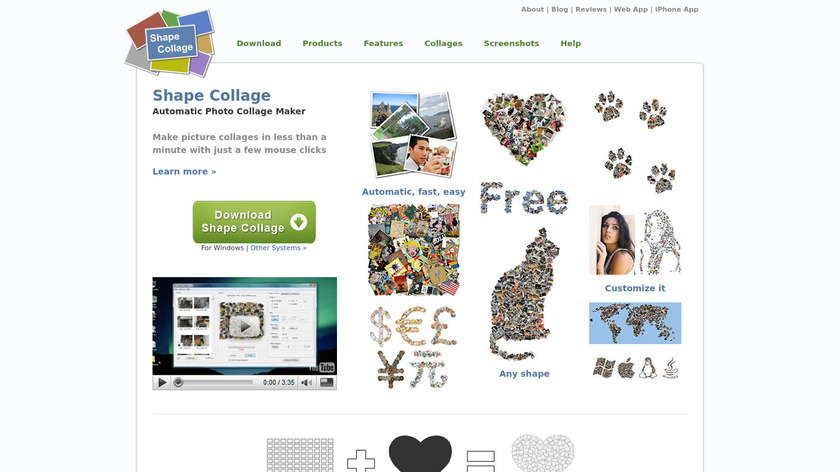Click the video seek bar
The height and width of the screenshot is (472, 840).
point(213,383)
